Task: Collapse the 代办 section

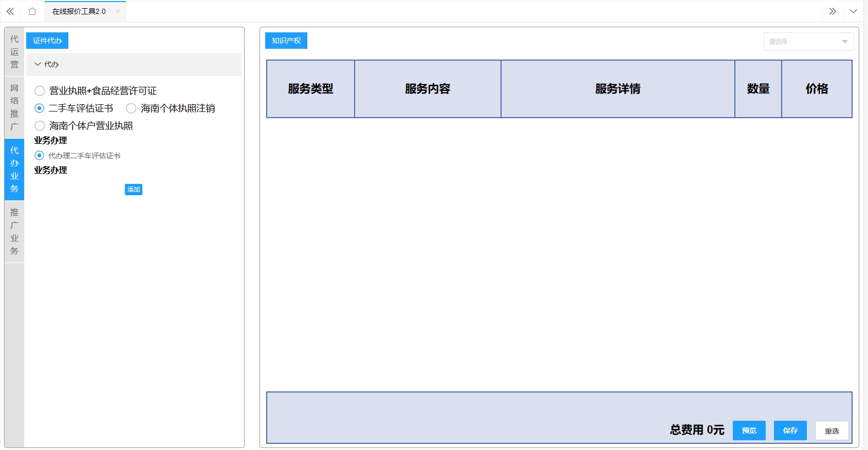Action: pyautogui.click(x=38, y=64)
